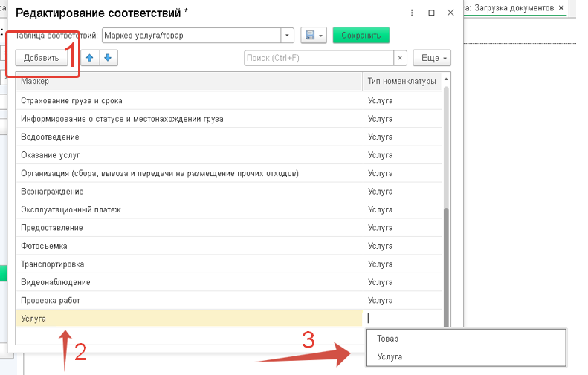Select the Предоставление row
The height and width of the screenshot is (375, 588).
(229, 228)
